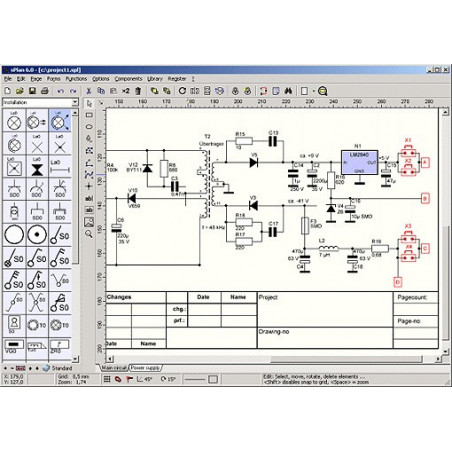Select the abl text tool
Viewport: 452px width, 452px height.
click(x=89, y=198)
